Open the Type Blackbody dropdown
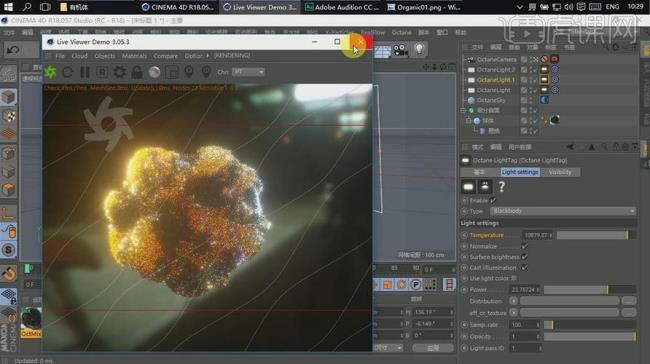The width and height of the screenshot is (650, 364). (x=563, y=211)
